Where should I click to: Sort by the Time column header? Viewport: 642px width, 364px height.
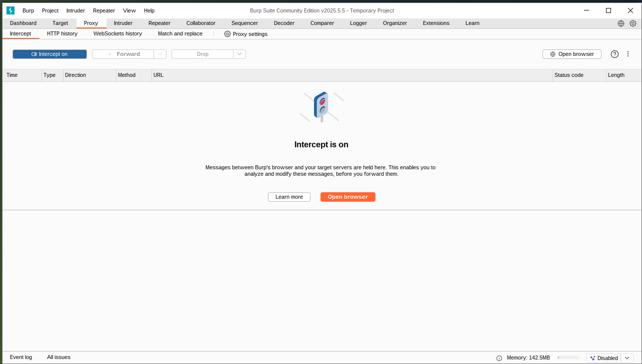22,75
